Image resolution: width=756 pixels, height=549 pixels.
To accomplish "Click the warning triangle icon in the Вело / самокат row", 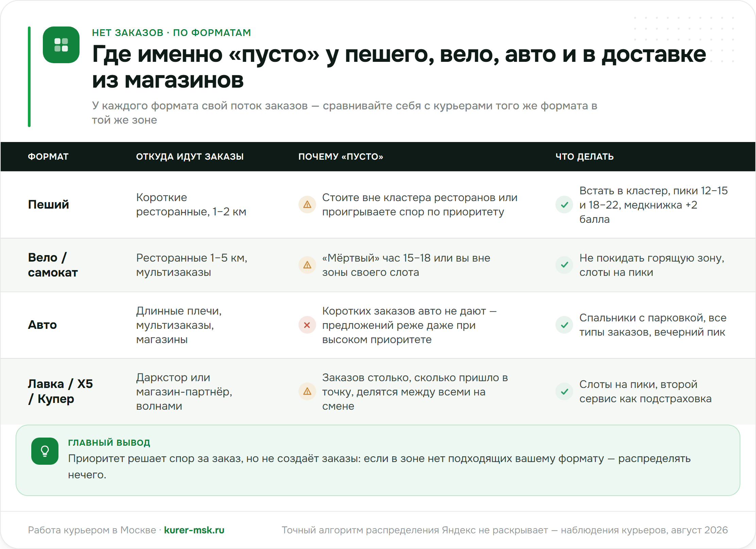I will click(x=307, y=265).
